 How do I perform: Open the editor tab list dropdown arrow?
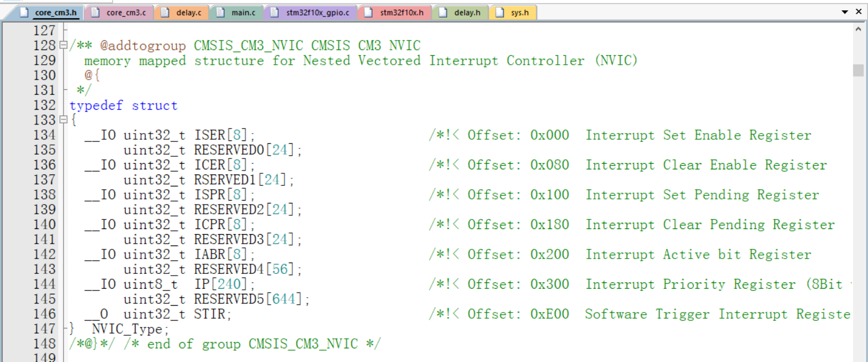pos(845,12)
